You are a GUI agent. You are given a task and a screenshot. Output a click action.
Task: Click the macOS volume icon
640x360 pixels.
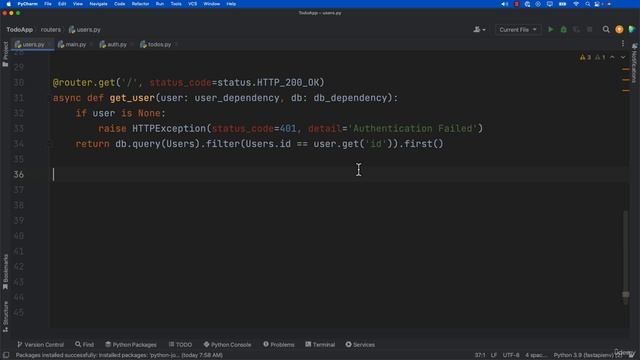click(504, 4)
